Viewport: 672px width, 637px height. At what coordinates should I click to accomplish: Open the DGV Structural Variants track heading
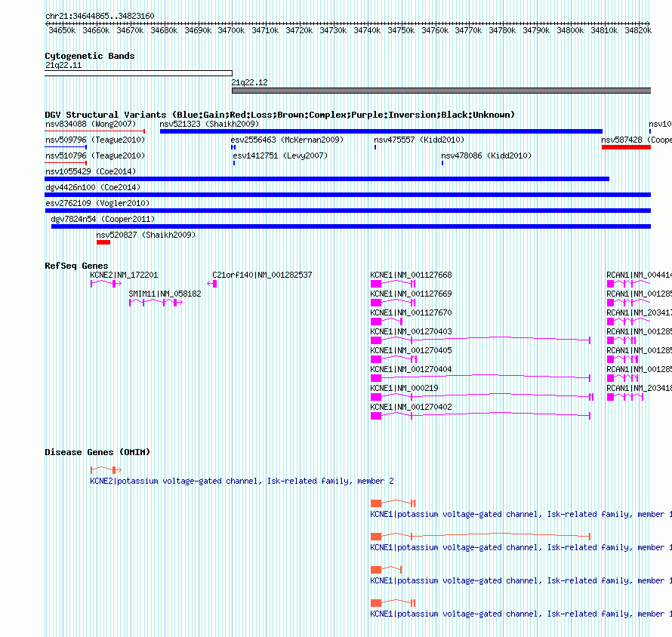[x=279, y=115]
